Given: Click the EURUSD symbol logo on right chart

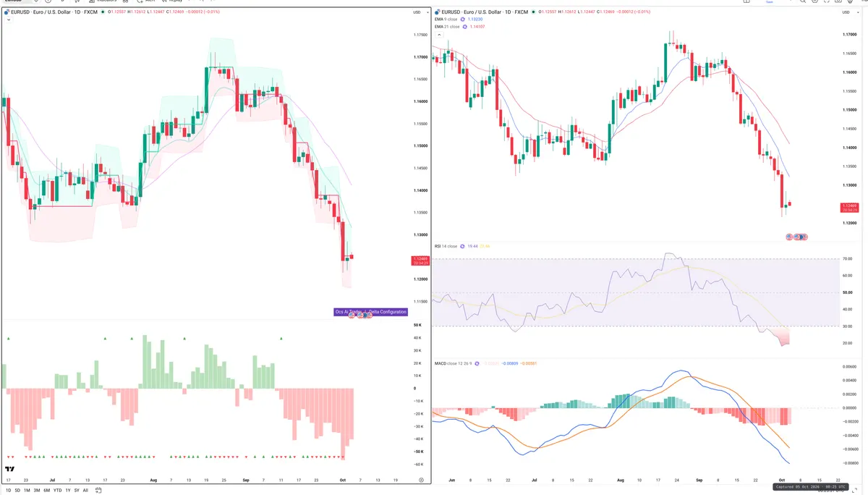Looking at the screenshot, I should click(x=437, y=12).
